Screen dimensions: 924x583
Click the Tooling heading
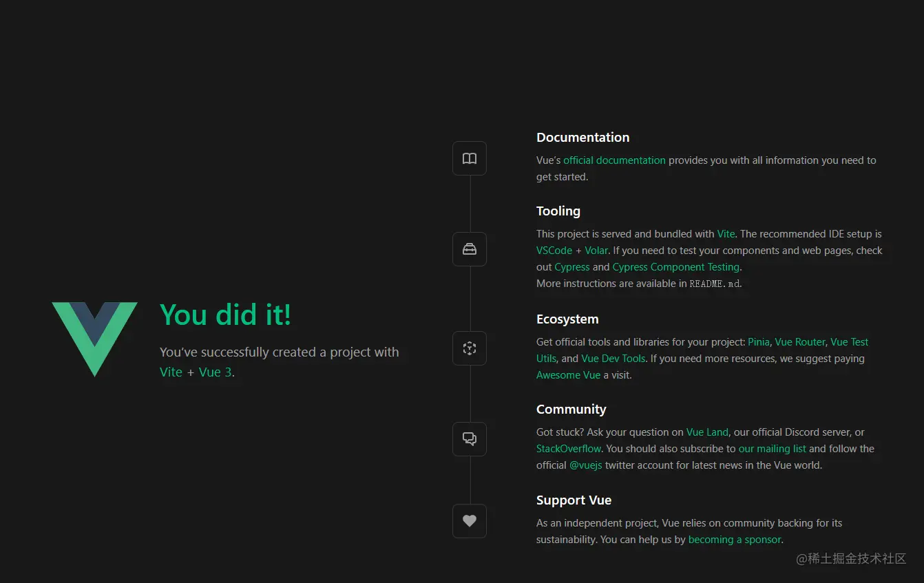[558, 211]
